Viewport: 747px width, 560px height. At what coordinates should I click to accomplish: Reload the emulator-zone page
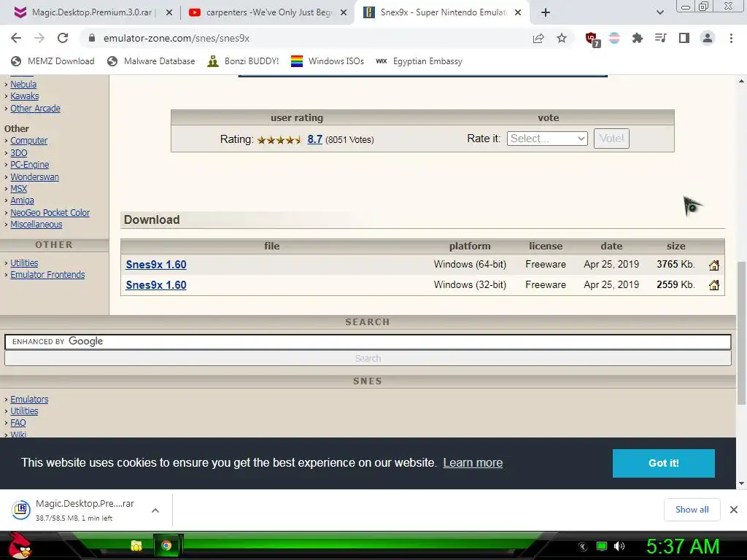63,38
